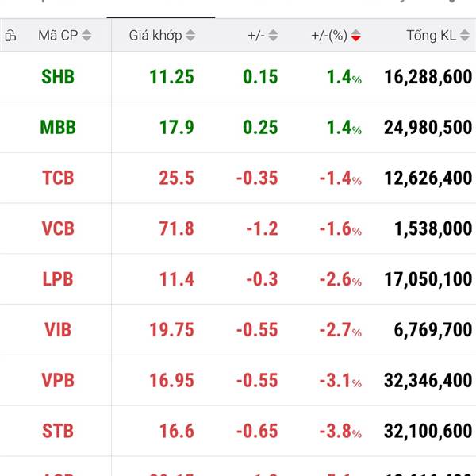Screen dimensions: 476x476
Task: Click SHB percent change 1.4%
Action: tap(344, 77)
